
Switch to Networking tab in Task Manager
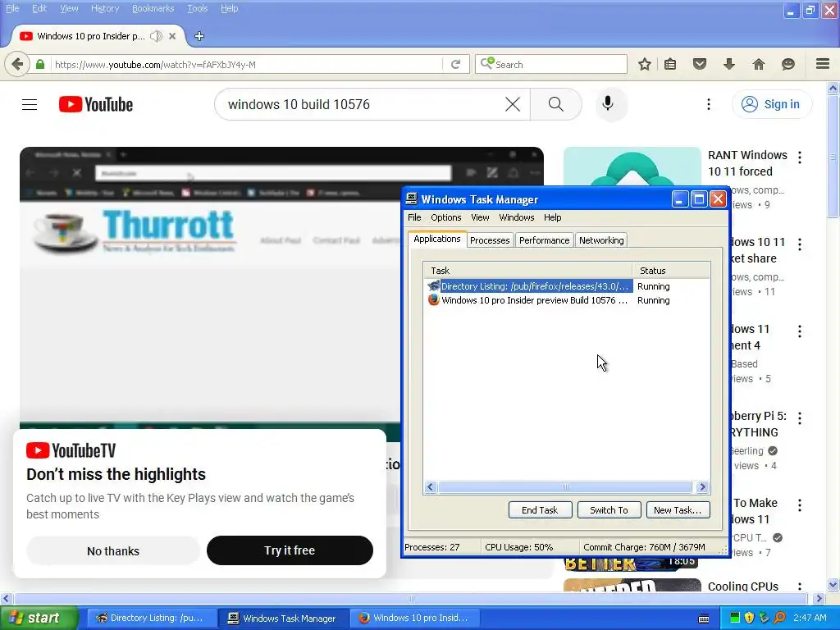coord(601,240)
